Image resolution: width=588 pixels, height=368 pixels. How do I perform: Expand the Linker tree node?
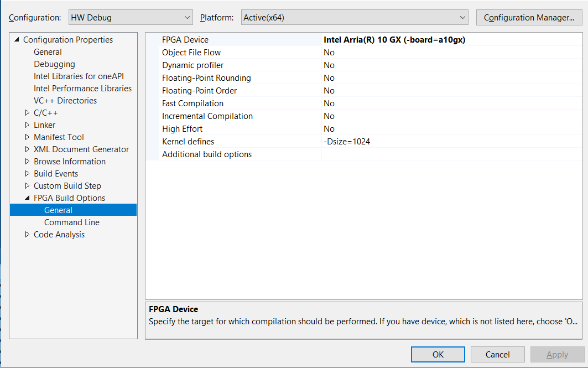pyautogui.click(x=28, y=125)
